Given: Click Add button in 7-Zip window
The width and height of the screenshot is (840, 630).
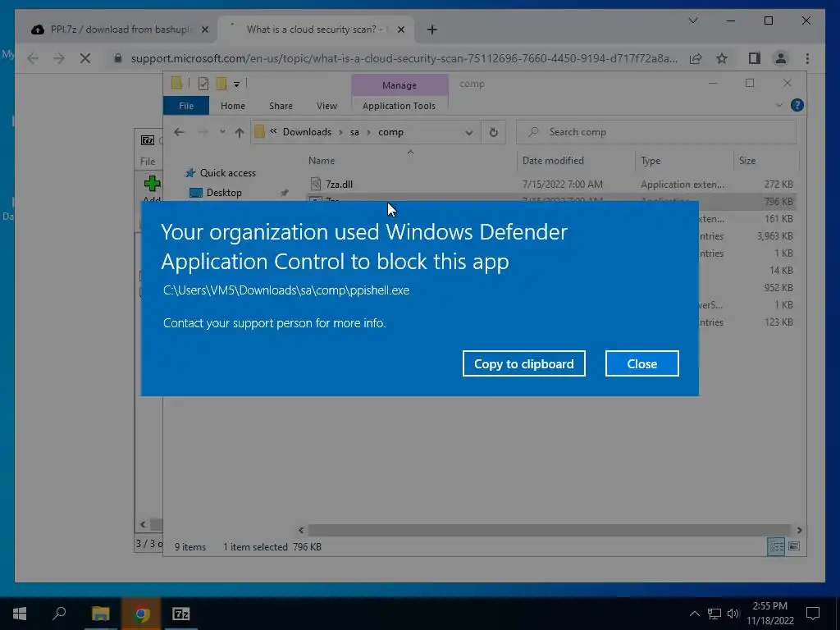Looking at the screenshot, I should (152, 189).
